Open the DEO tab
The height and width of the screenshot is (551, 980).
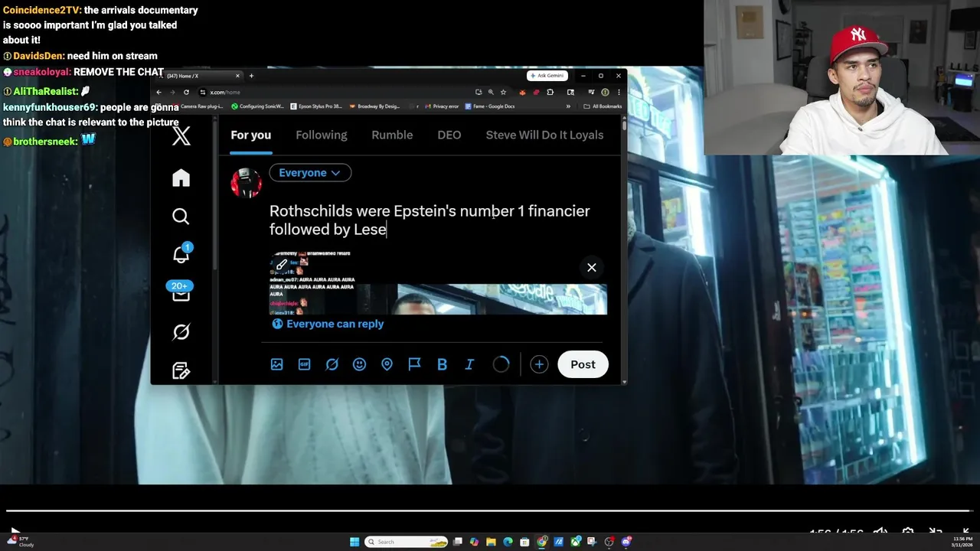(449, 135)
